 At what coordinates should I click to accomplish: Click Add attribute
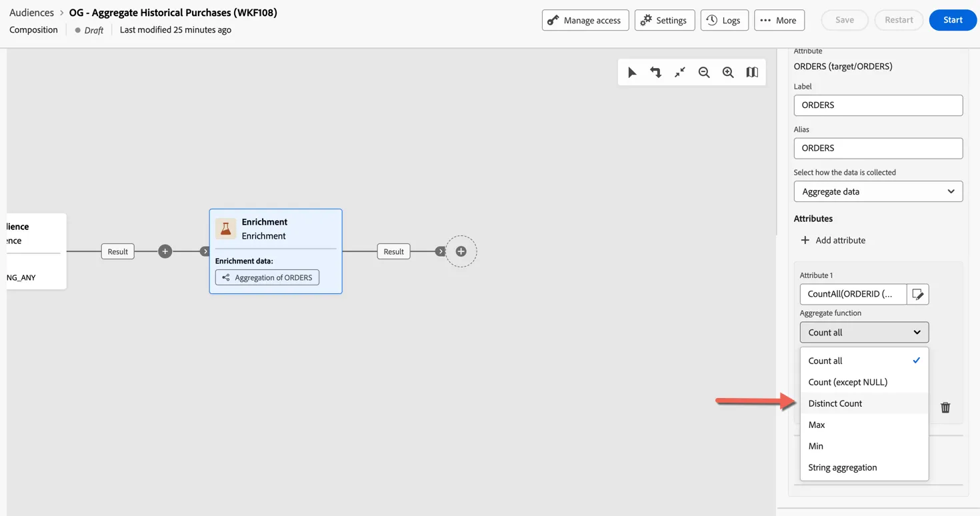833,240
